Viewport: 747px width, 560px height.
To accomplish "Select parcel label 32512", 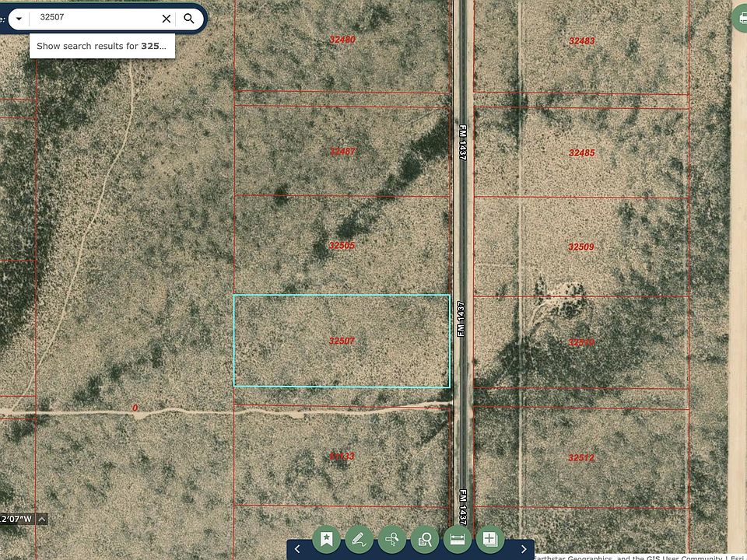I will 581,457.
